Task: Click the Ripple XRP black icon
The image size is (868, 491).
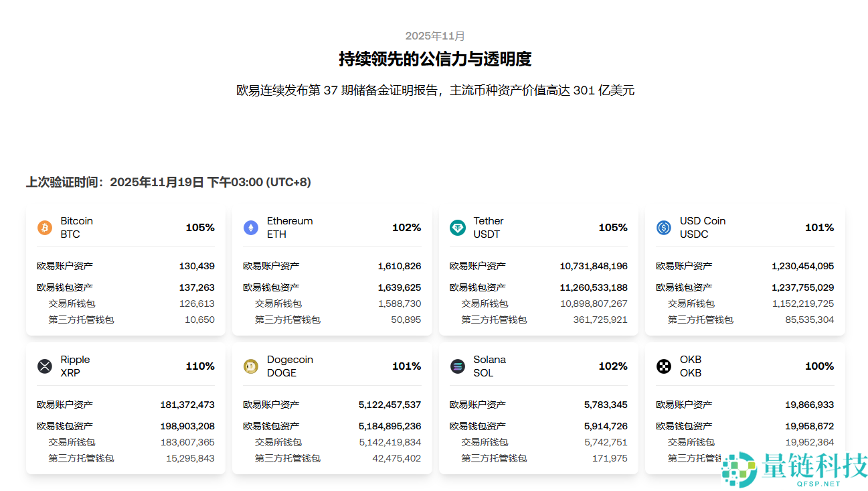Action: (x=44, y=366)
